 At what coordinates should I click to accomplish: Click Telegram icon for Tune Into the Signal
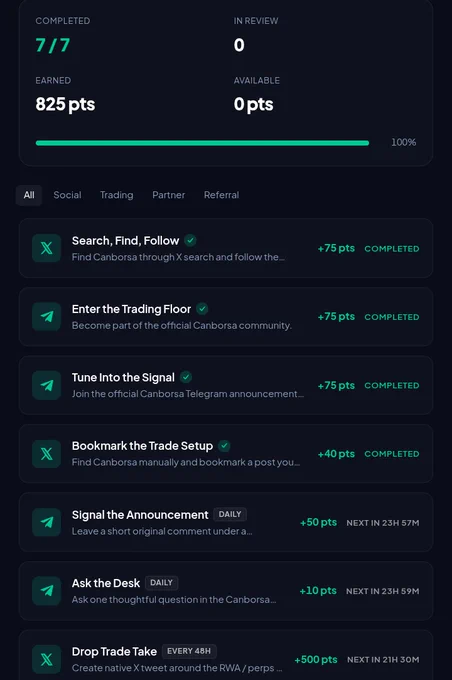46,385
